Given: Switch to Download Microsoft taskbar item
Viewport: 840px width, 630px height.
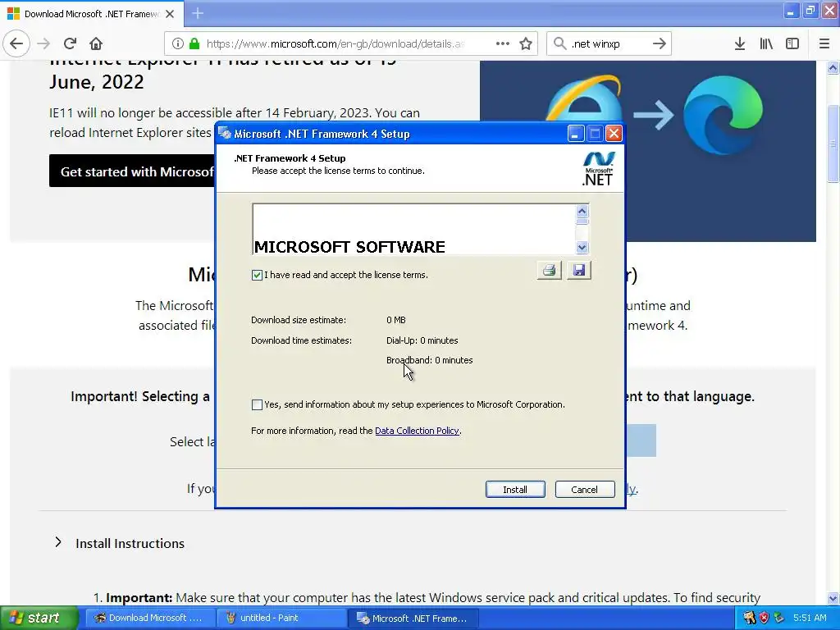Looking at the screenshot, I should 151,619.
